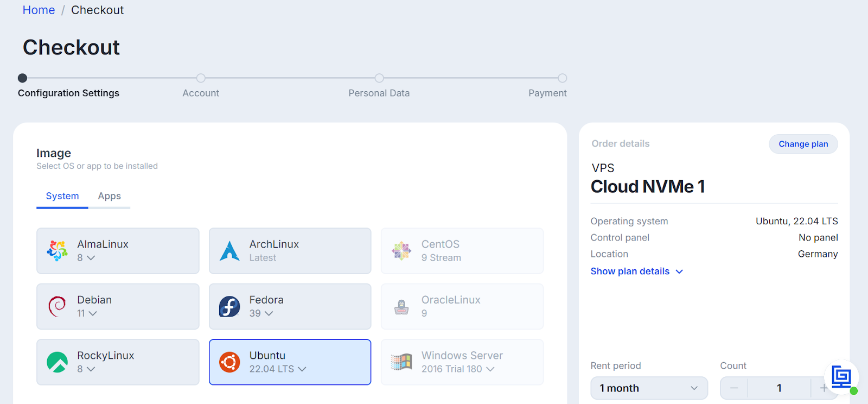Click the CentOS logo icon
This screenshot has height=404, width=868.
(x=401, y=251)
